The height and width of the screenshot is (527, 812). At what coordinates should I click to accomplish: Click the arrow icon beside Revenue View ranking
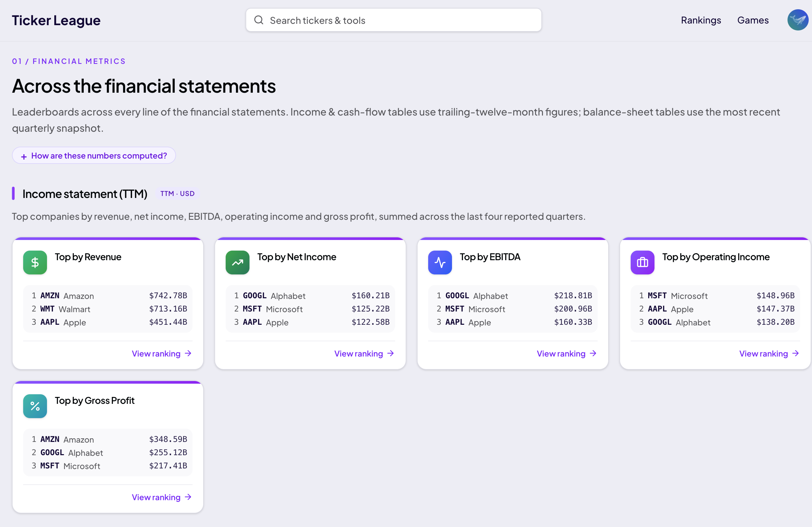click(188, 353)
